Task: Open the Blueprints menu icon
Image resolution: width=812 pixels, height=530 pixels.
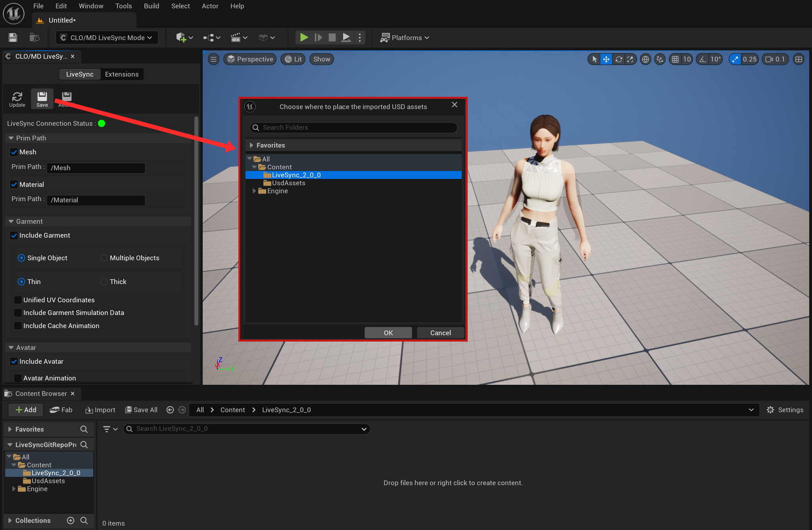Action: coord(211,38)
